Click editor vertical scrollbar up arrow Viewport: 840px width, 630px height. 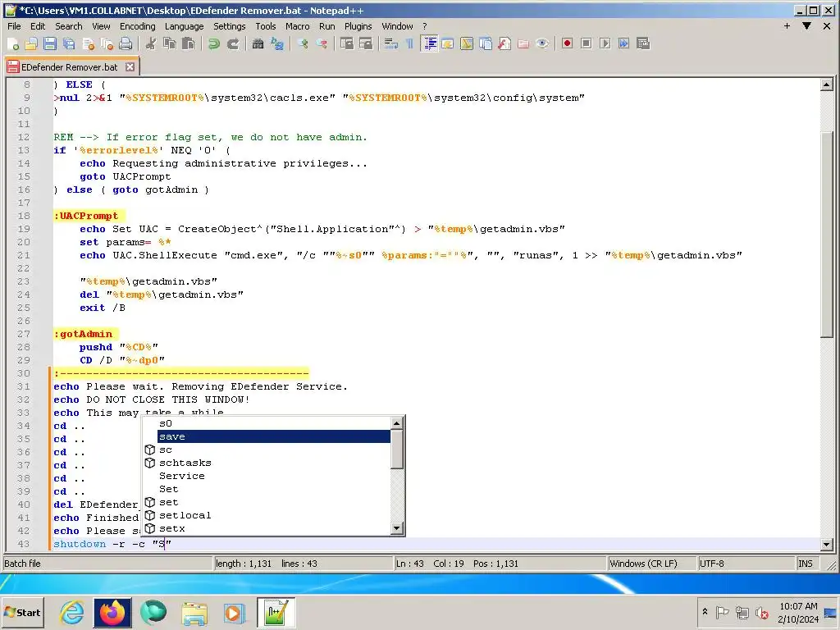click(826, 84)
